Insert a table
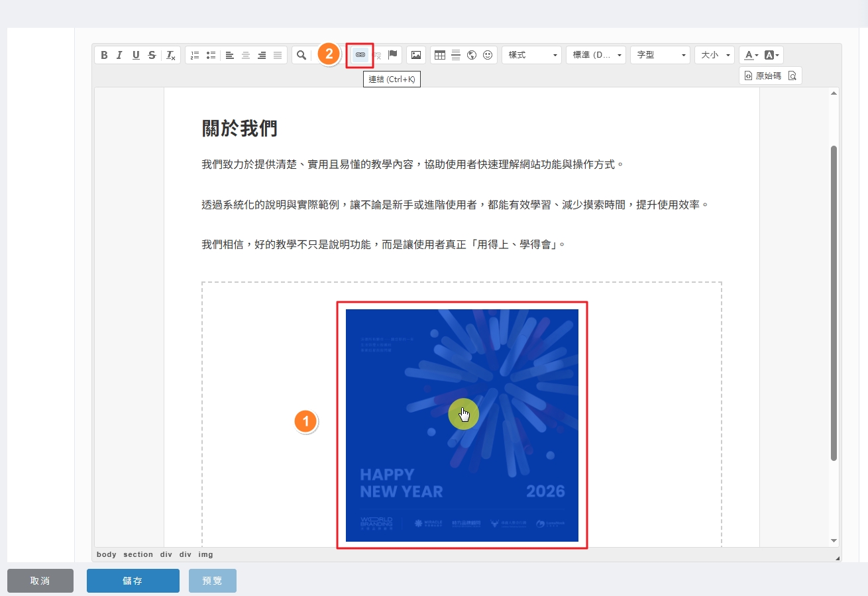 pyautogui.click(x=440, y=55)
